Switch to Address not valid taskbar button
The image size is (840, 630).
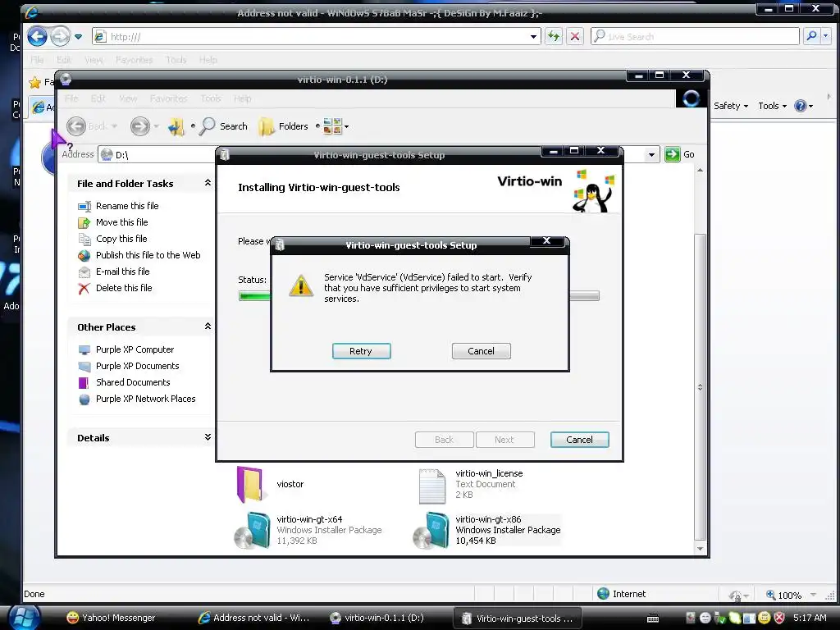coord(253,618)
